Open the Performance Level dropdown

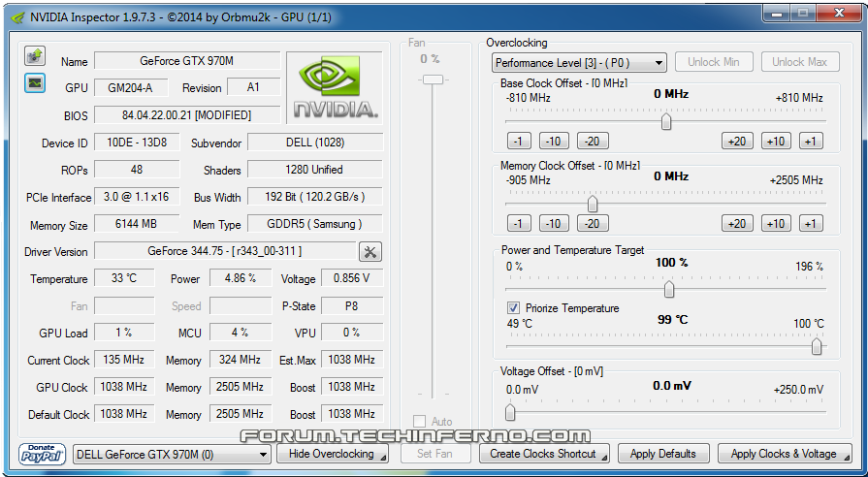pyautogui.click(x=579, y=62)
